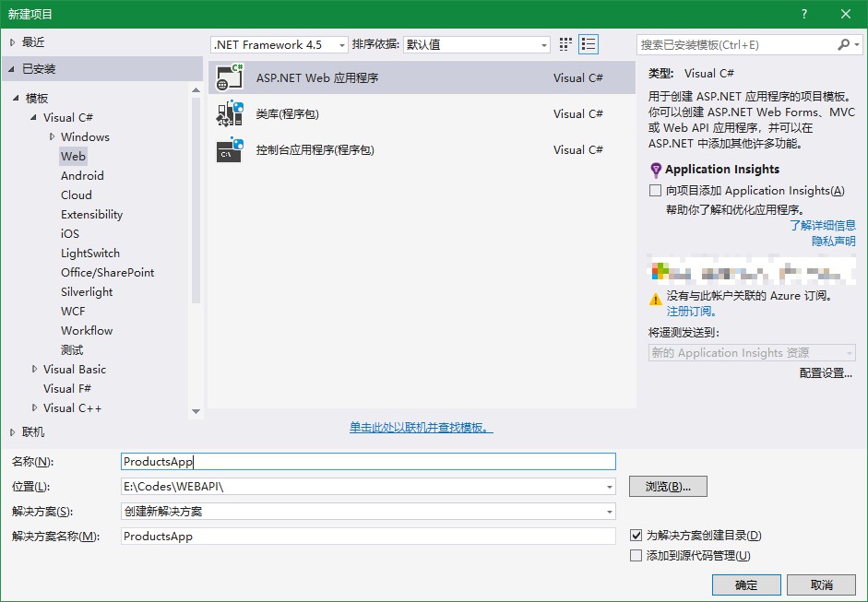The width and height of the screenshot is (868, 602).
Task: Click the Application Insights lightbulb icon
Action: (x=656, y=170)
